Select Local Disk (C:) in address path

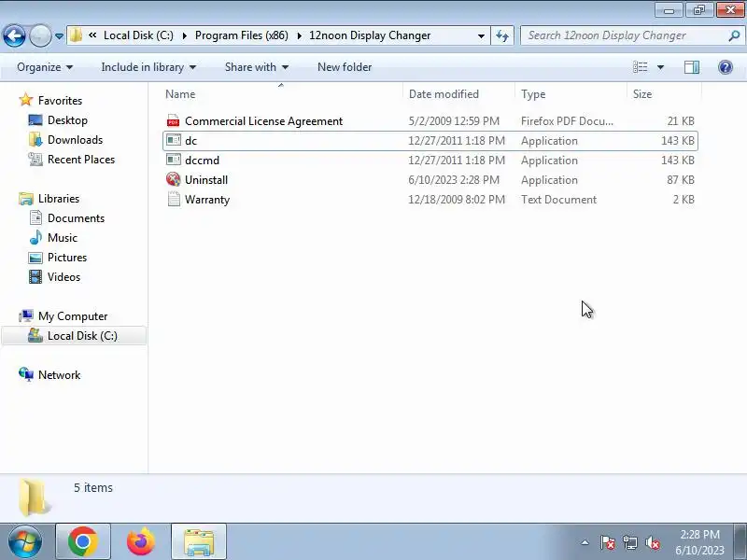(138, 35)
